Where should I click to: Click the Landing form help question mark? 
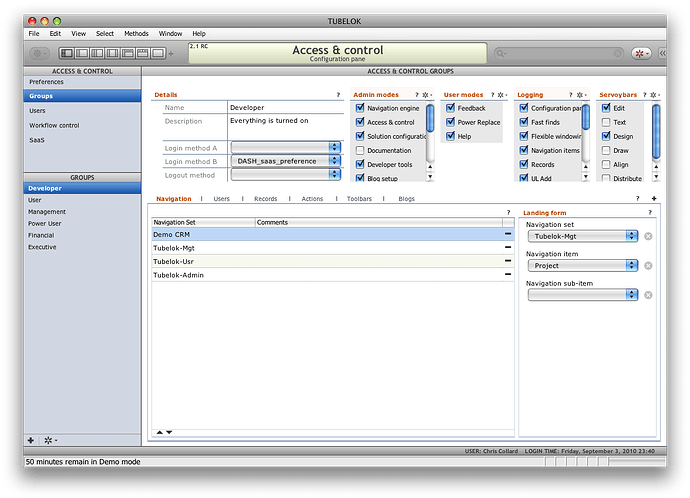650,212
